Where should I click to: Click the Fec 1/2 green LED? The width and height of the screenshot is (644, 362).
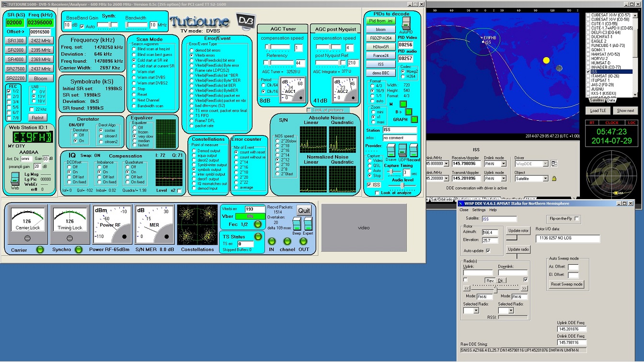click(x=258, y=224)
